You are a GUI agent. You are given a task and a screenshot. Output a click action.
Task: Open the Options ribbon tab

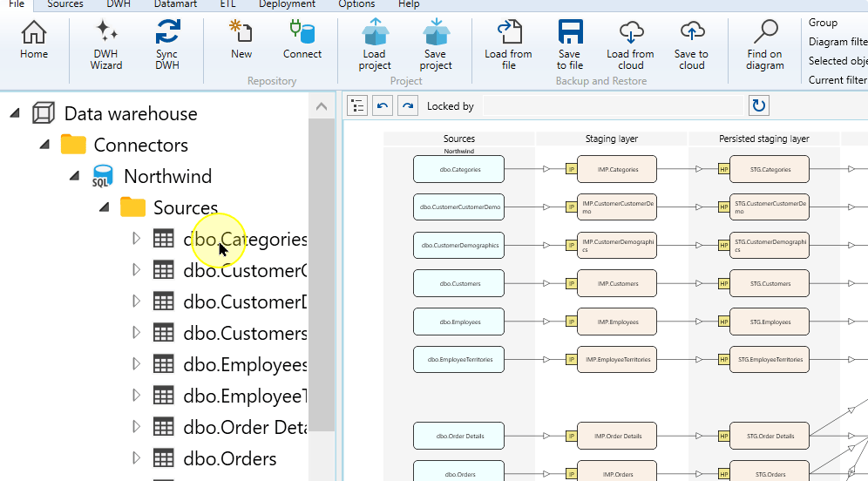356,4
